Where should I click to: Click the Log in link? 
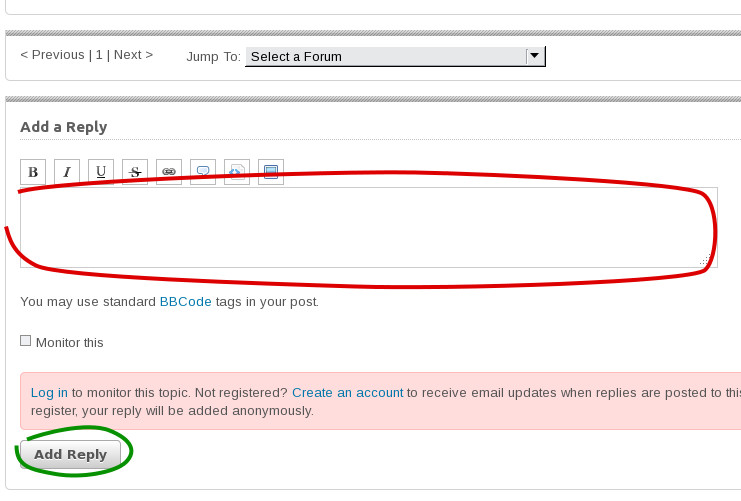tap(49, 393)
